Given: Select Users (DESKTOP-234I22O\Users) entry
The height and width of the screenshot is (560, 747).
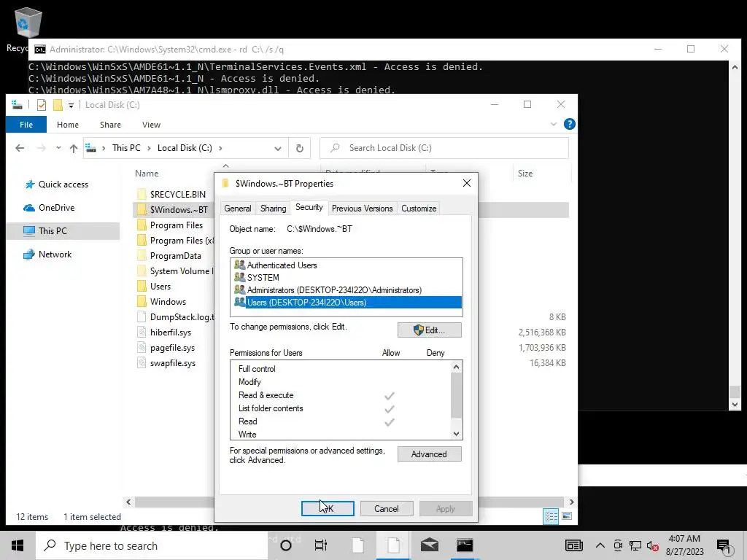Looking at the screenshot, I should [347, 303].
